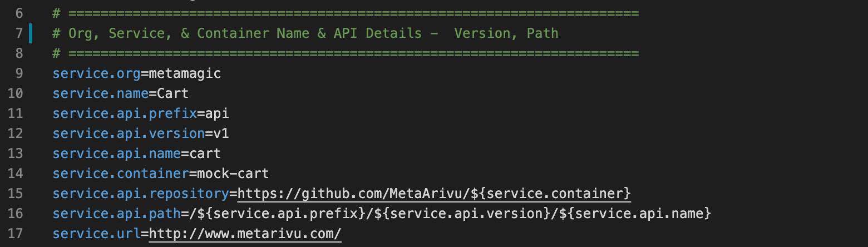Click the service.api.prefix key
The width and height of the screenshot is (868, 247).
(125, 113)
